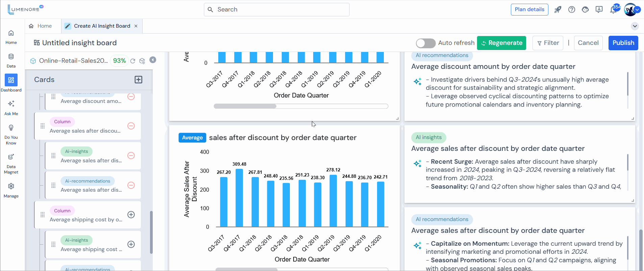Open the Ask Me sidebar icon
The height and width of the screenshot is (271, 644).
11,107
